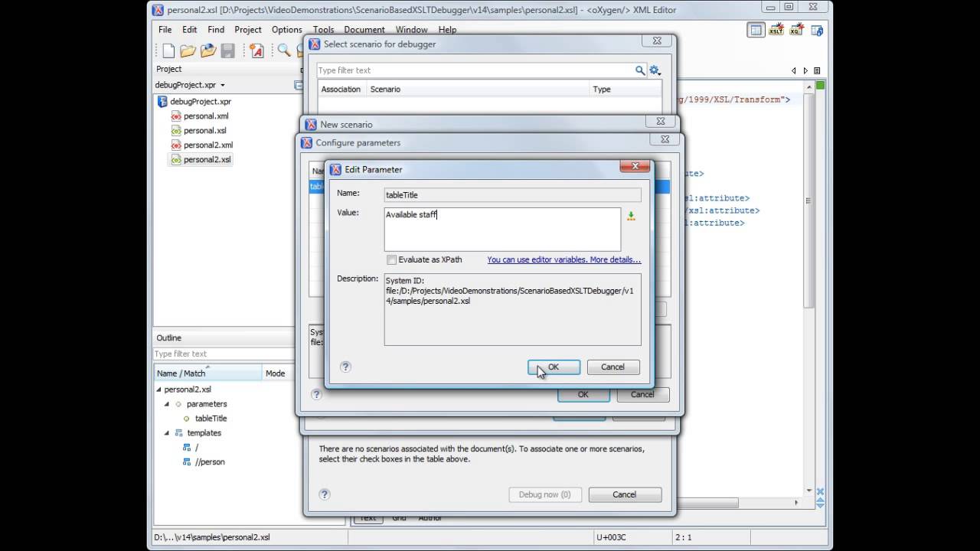Open the debugProject.xpr project dropdown
Screen dimensions: 980x551
click(x=222, y=85)
